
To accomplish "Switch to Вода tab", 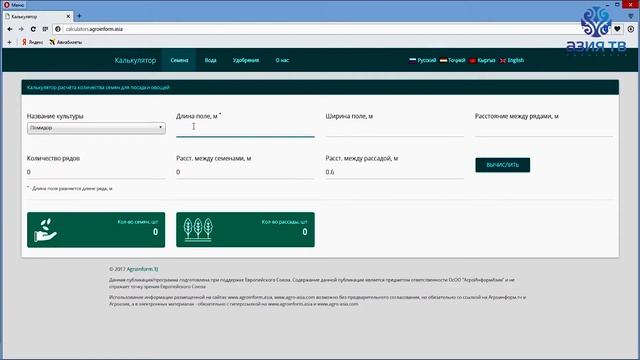I will pyautogui.click(x=210, y=60).
